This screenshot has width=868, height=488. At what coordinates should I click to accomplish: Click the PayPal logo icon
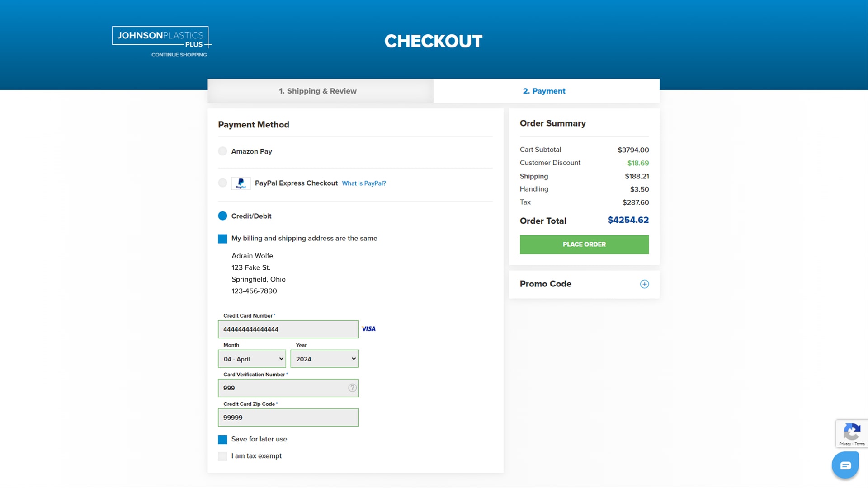click(x=241, y=183)
